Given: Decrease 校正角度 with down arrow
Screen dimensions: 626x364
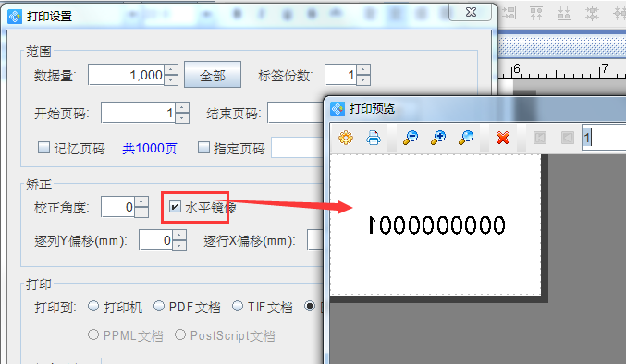Looking at the screenshot, I should (x=141, y=212).
